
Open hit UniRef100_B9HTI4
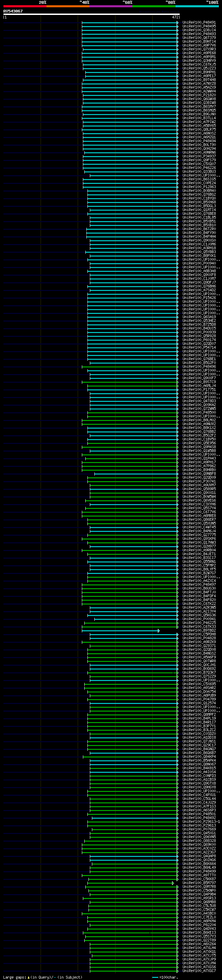(x=199, y=41)
